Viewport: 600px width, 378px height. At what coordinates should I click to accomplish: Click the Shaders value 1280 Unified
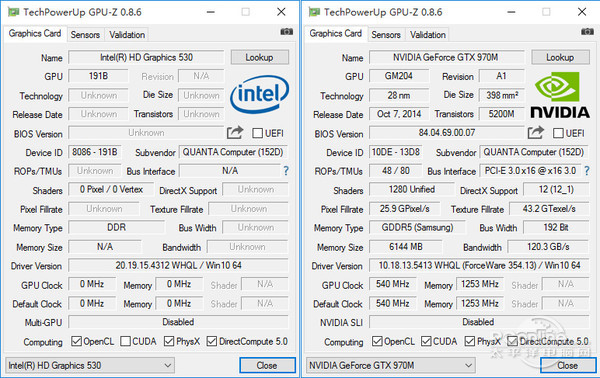pos(411,189)
